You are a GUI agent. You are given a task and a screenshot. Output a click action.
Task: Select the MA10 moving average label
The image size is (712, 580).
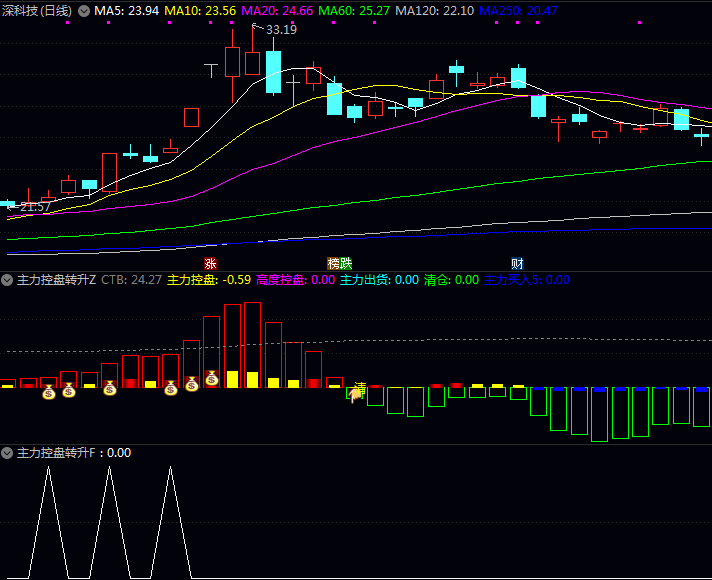200,10
